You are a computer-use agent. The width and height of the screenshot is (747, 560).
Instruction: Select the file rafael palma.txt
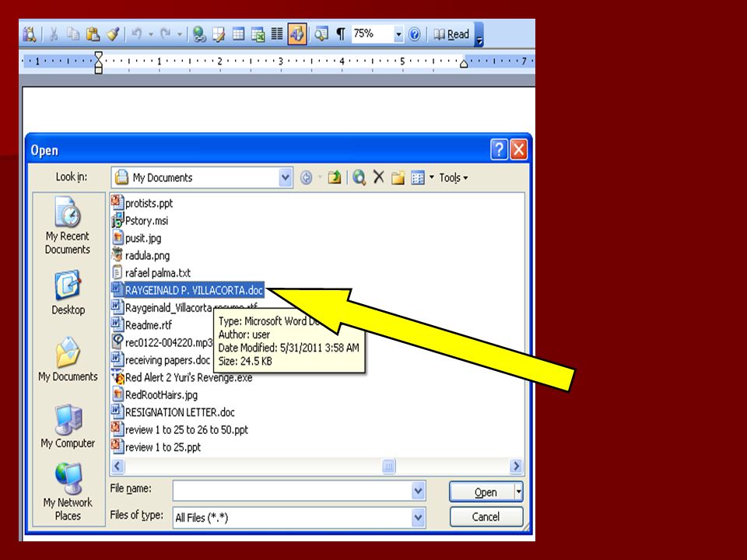[x=151, y=272]
